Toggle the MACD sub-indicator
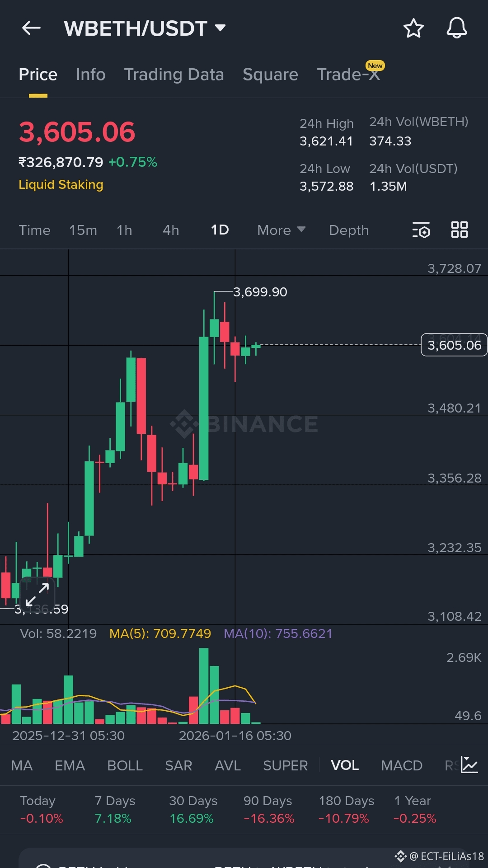The width and height of the screenshot is (488, 868). [x=402, y=765]
